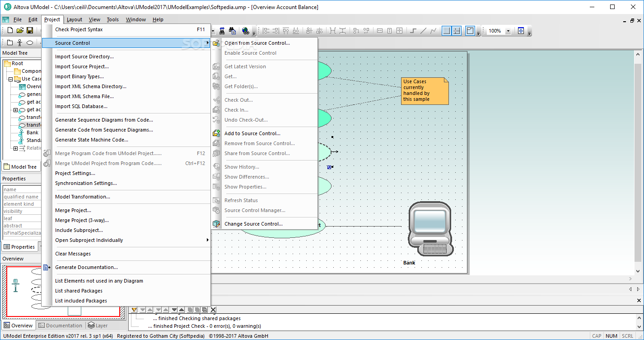Expand the collapsed 'get ac' use case node
Screen dimensions: 644x340
(x=15, y=109)
